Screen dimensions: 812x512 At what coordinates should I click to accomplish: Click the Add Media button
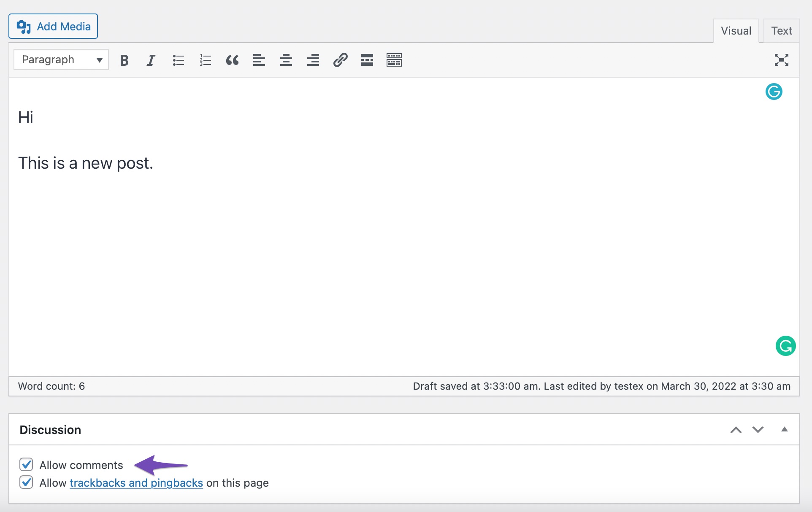(x=53, y=26)
